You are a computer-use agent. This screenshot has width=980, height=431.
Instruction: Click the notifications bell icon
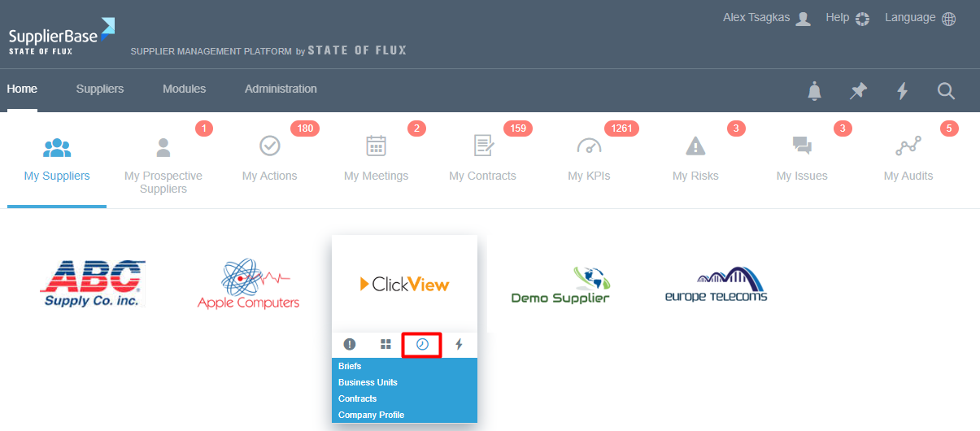(814, 91)
